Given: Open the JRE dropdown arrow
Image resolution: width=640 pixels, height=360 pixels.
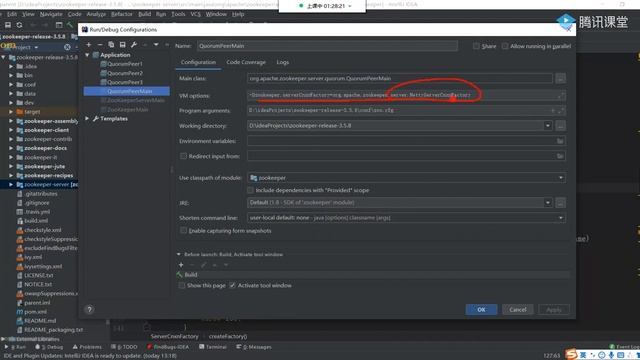Looking at the screenshot, I should 548,202.
